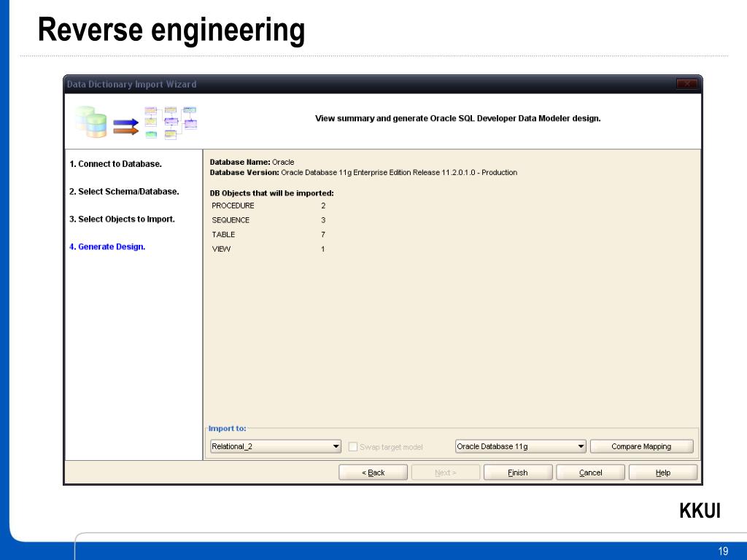
Task: Select step 4 Generate Design
Action: pyautogui.click(x=107, y=246)
